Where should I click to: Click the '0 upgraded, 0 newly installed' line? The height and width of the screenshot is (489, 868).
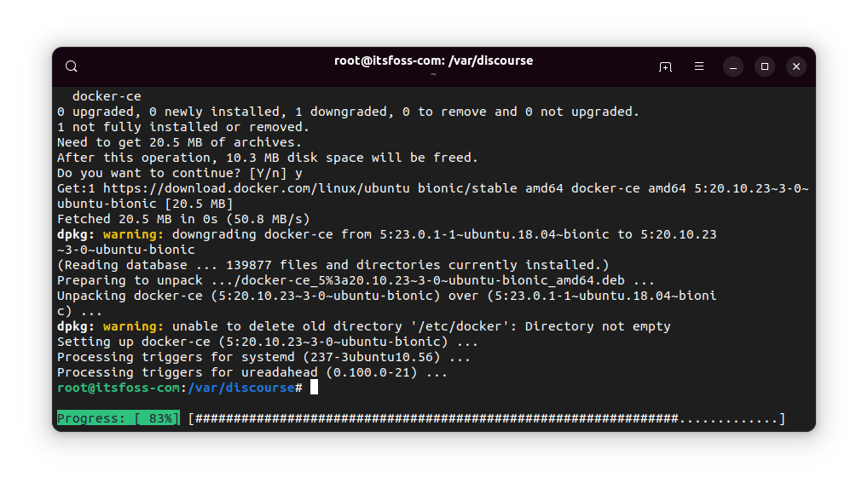tap(348, 112)
